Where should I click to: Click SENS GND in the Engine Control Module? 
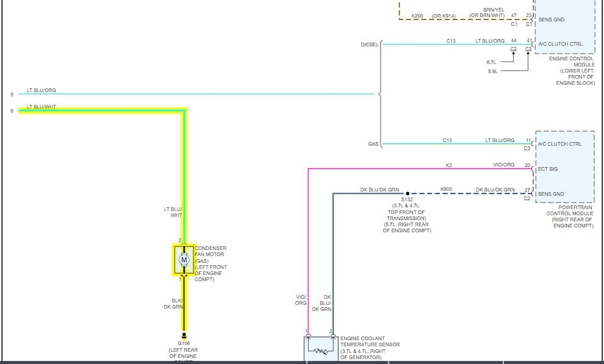[x=552, y=20]
